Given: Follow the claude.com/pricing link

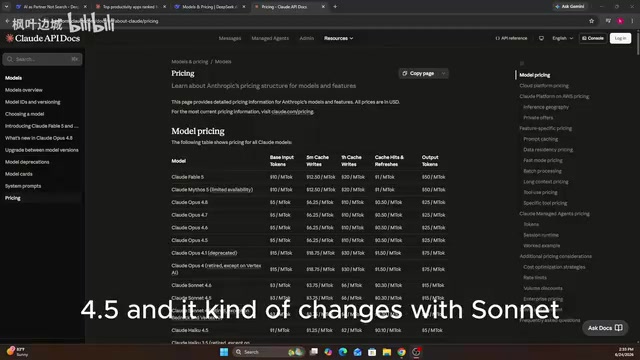Looking at the screenshot, I should 292,112.
